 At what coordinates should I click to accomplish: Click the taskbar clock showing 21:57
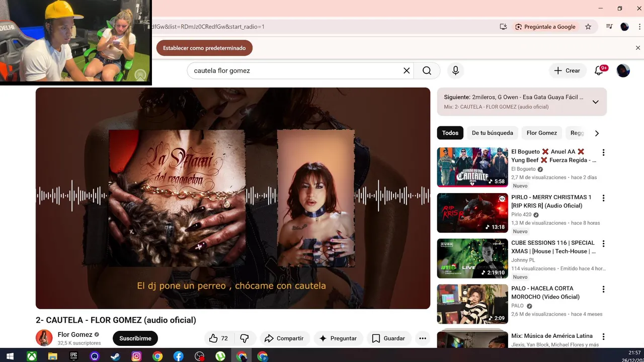click(x=634, y=353)
